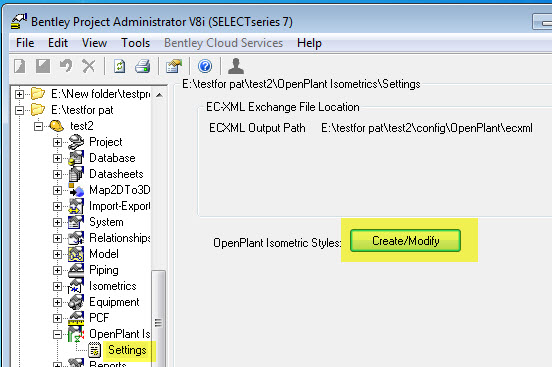The image size is (552, 367).
Task: Click the Refresh toolbar icon
Action: (119, 66)
